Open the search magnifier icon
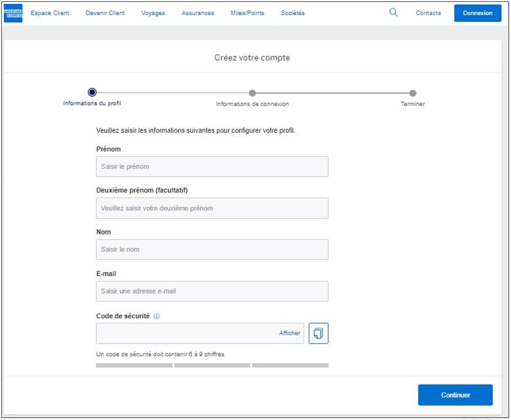The image size is (511, 420). [x=393, y=12]
